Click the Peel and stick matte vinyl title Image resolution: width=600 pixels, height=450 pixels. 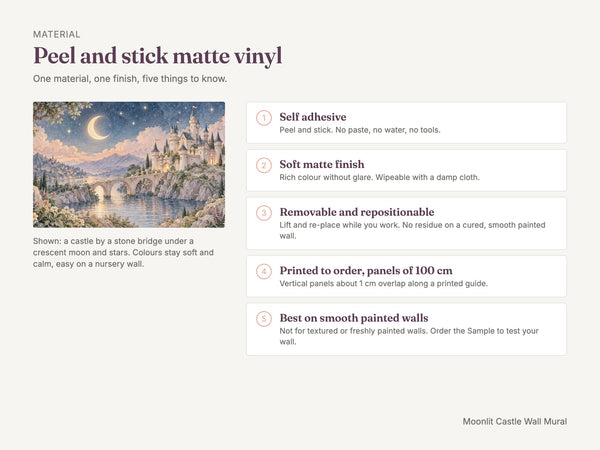158,56
